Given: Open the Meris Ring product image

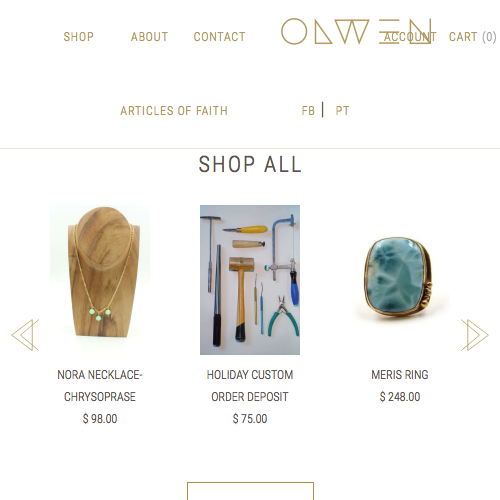Looking at the screenshot, I should coord(400,280).
